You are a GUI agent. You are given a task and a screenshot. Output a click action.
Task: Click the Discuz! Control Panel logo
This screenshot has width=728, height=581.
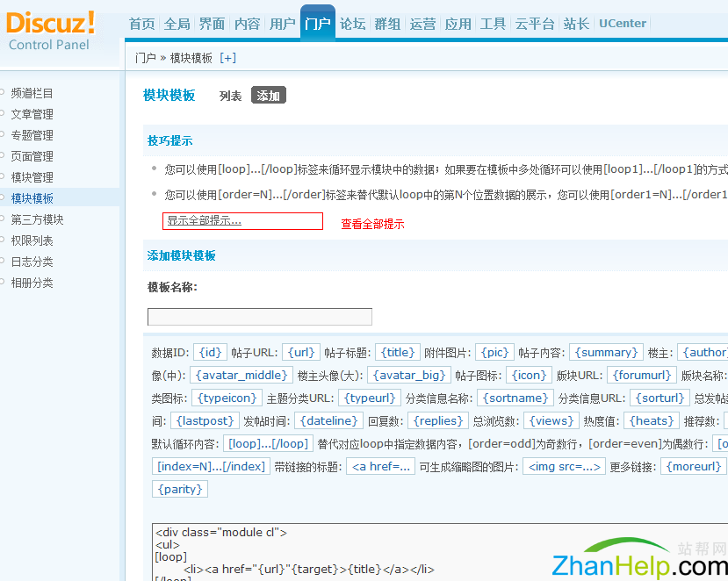point(51,31)
